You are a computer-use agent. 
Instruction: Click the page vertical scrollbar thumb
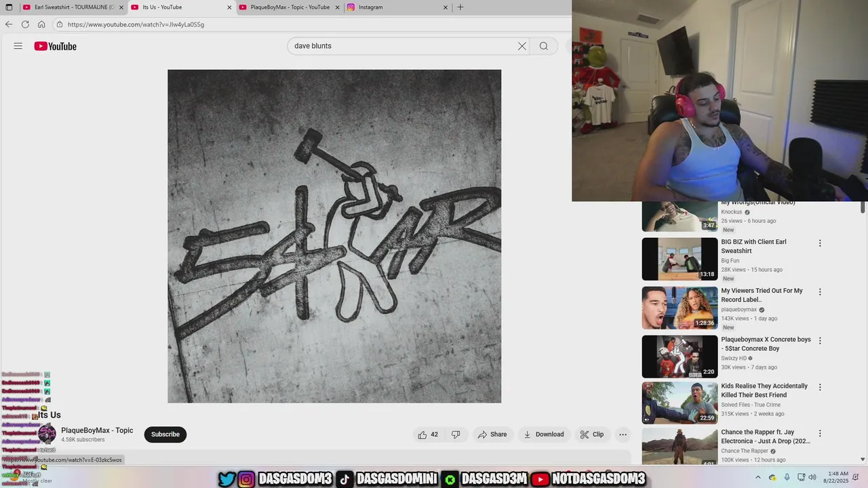863,208
